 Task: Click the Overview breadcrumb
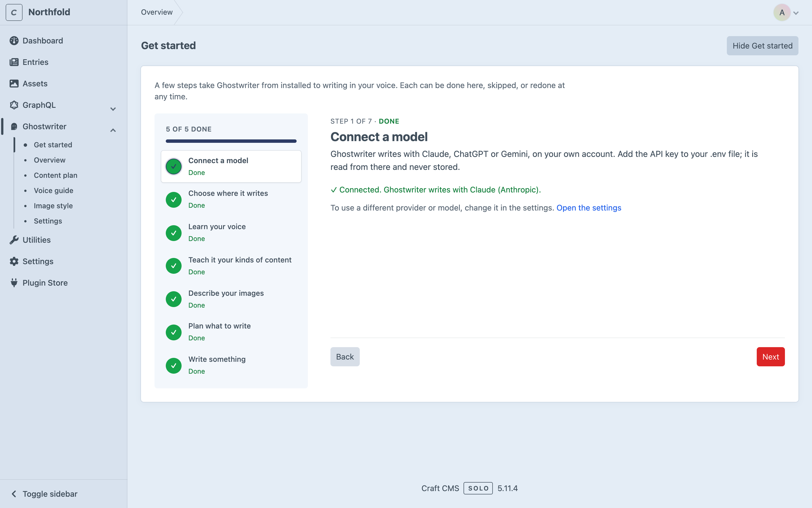[157, 12]
